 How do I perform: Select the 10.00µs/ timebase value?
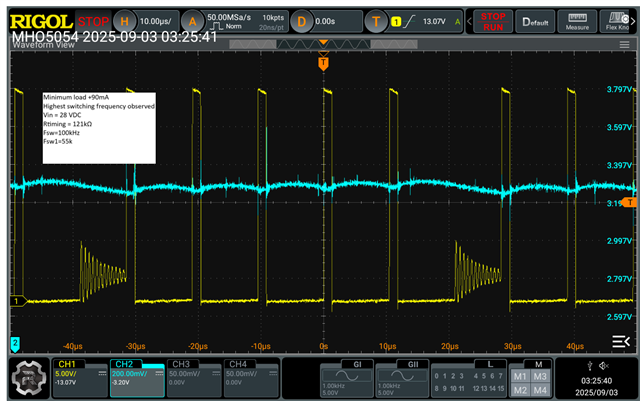pyautogui.click(x=156, y=21)
